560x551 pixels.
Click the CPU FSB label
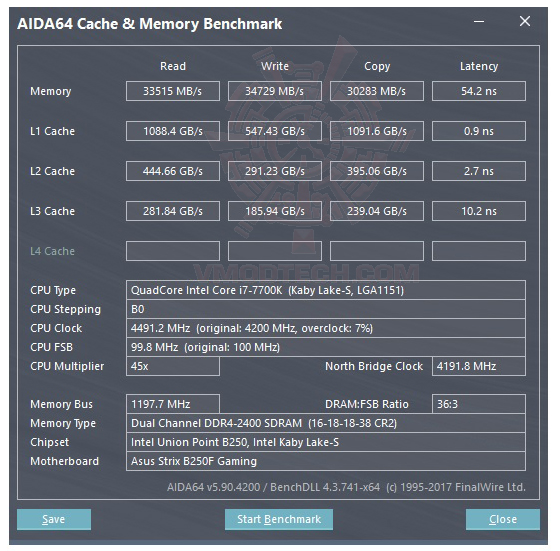click(x=51, y=347)
